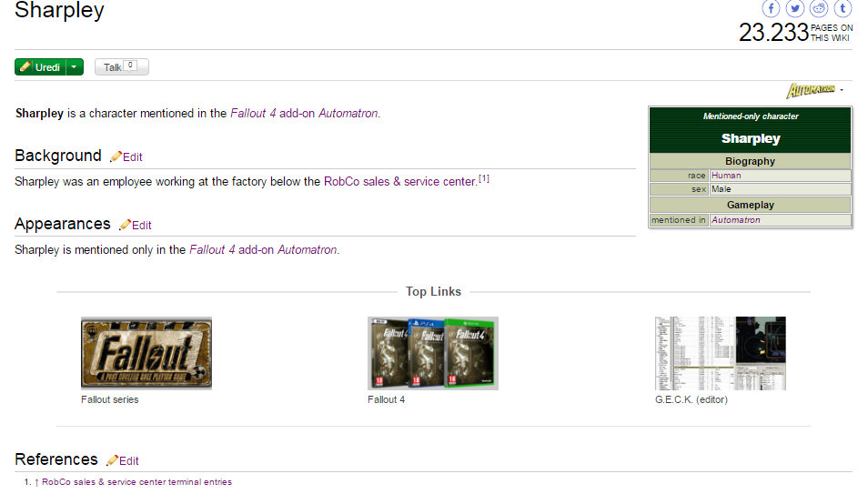Expand the Automatron icon dropdown arrow
This screenshot has width=868, height=494.
842,90
